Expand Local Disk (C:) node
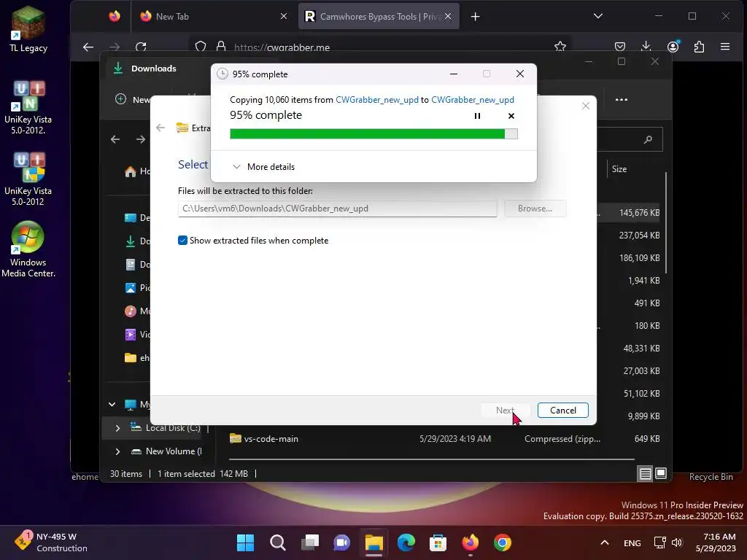The width and height of the screenshot is (747, 560). pyautogui.click(x=117, y=428)
